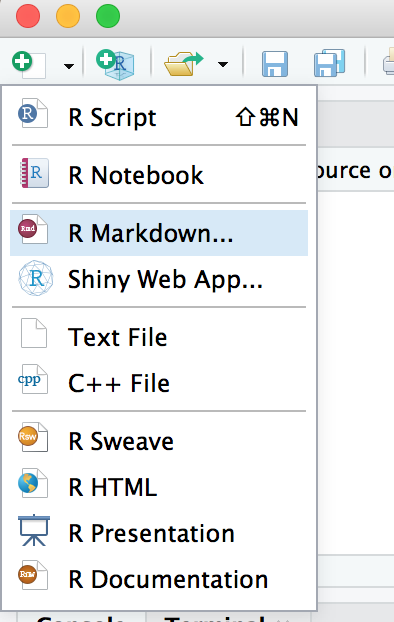Screen dimensions: 394x622
Task: Save all open documents icon
Action: coord(329,63)
